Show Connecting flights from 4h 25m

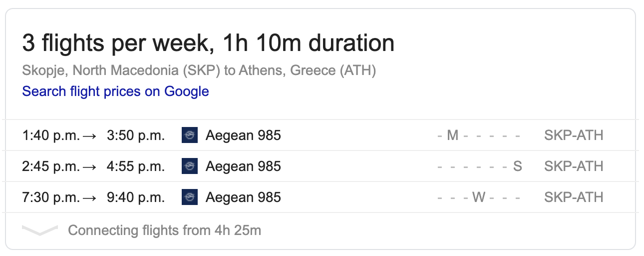164,230
